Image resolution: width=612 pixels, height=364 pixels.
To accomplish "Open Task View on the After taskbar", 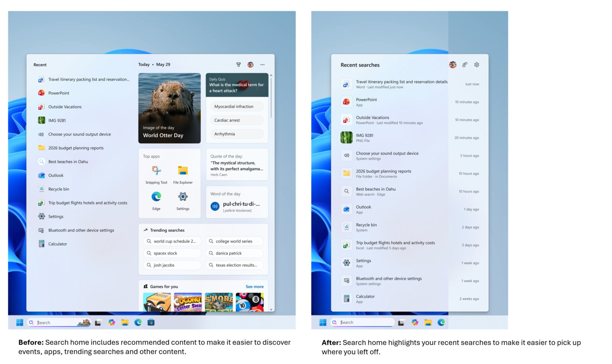I will pos(401,323).
